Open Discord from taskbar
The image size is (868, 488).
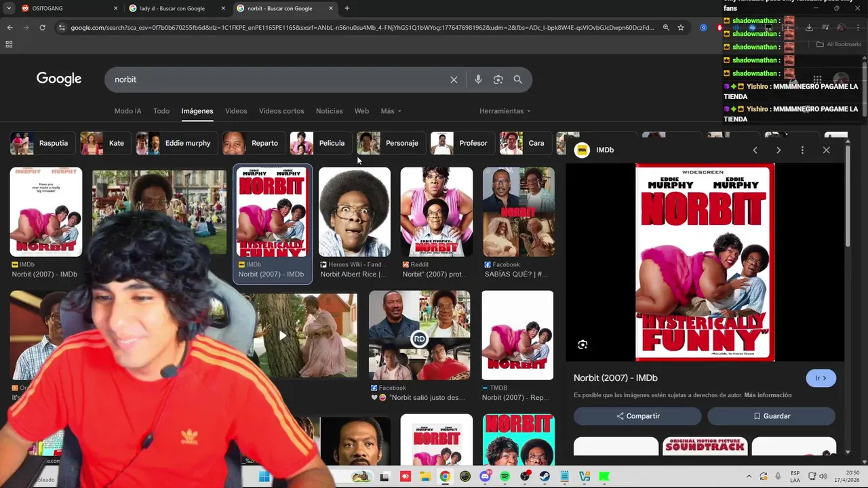[485, 476]
